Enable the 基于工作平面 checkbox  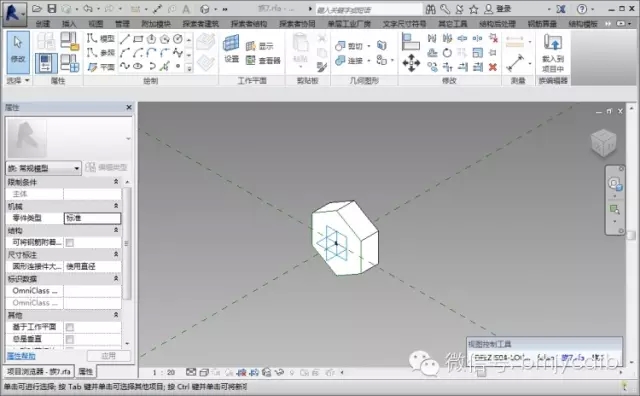(x=70, y=327)
